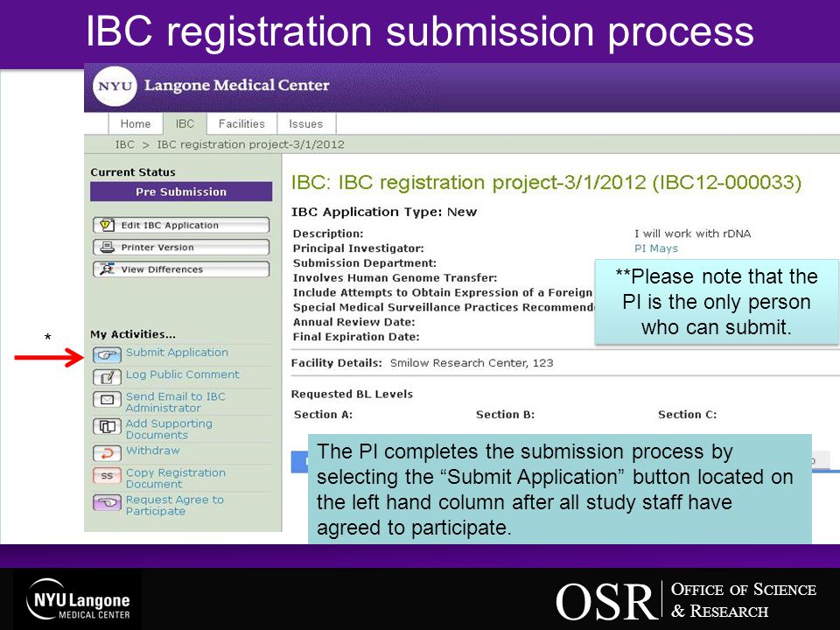840x630 pixels.
Task: Click Request Agree to Participate link
Action: (x=175, y=505)
